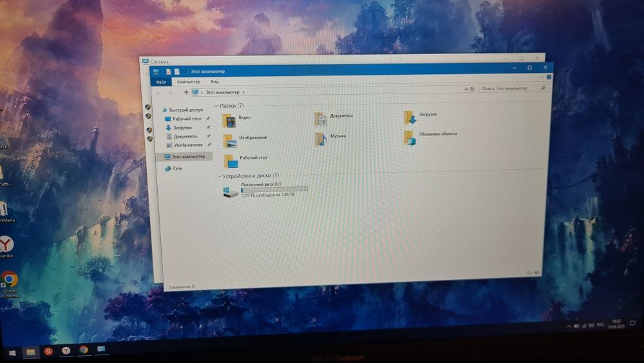Select Рабочий стол in navigation pane
This screenshot has width=644, height=363.
pyautogui.click(x=184, y=119)
